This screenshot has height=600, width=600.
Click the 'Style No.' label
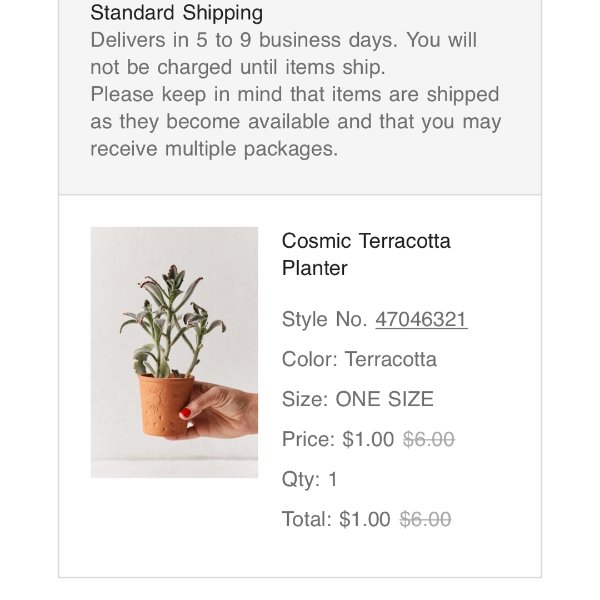pos(325,319)
